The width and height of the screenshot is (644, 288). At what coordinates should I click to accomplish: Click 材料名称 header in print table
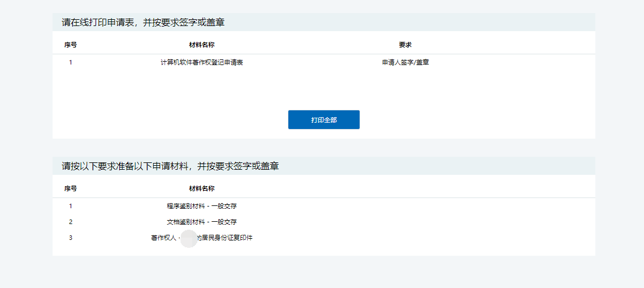(202, 45)
